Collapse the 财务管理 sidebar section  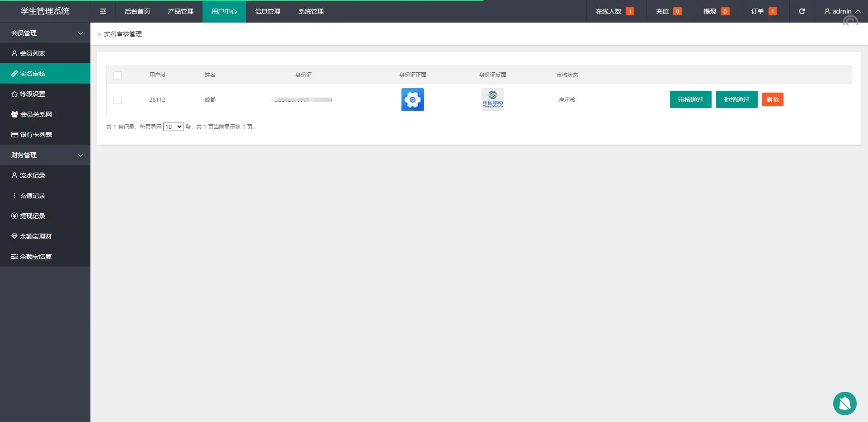[x=45, y=155]
